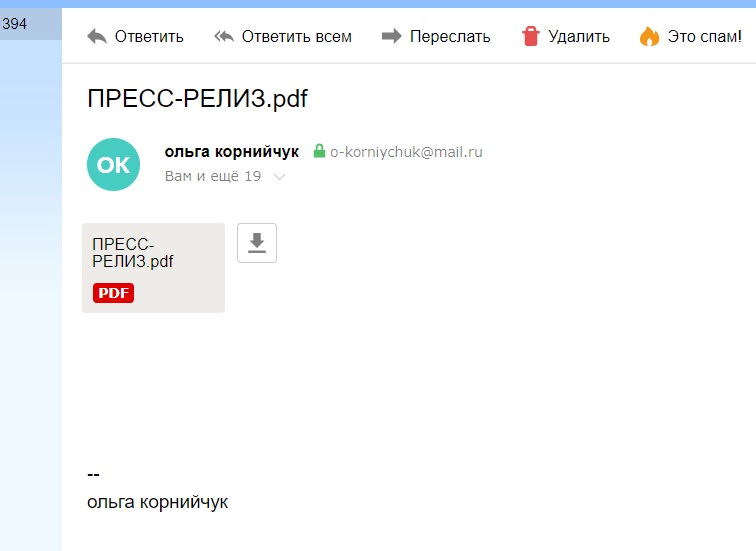Screen dimensions: 756x551
Task: Click the 'Ответить всем' text
Action: [x=297, y=37]
